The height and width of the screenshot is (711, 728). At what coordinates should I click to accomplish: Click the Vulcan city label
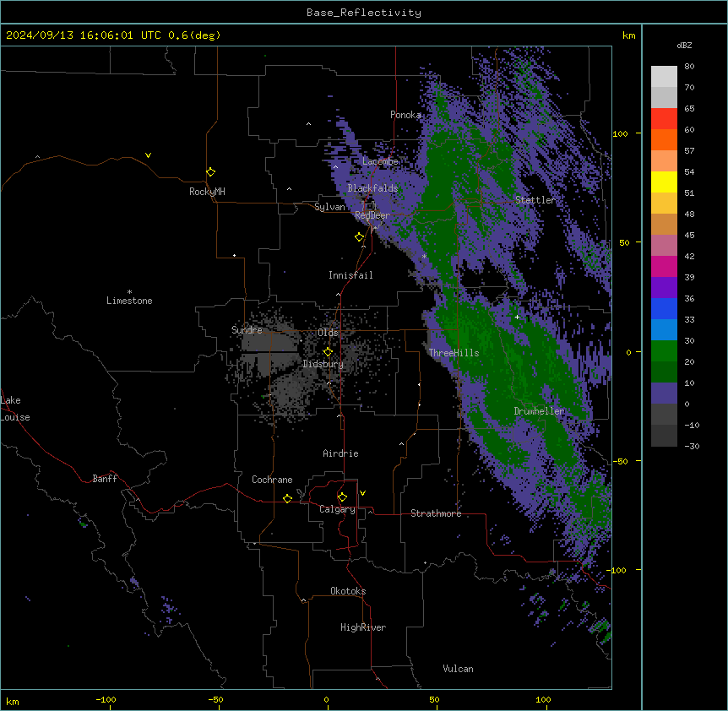(458, 669)
